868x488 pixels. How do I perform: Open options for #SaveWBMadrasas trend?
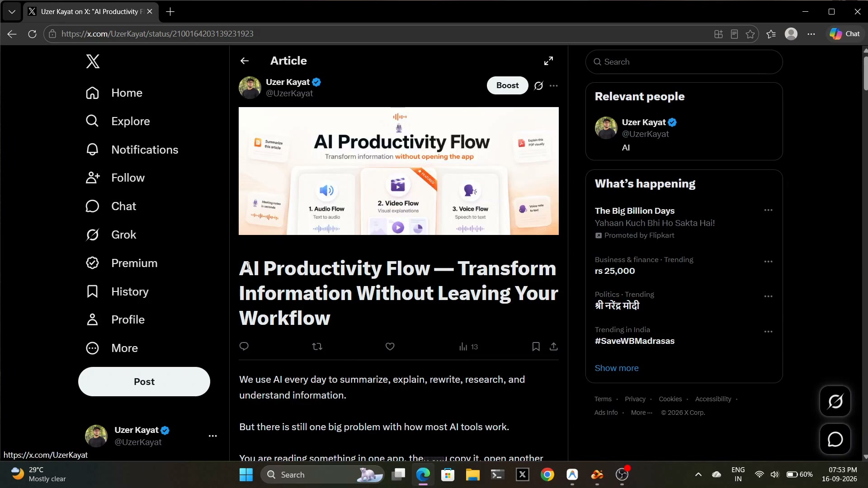[x=768, y=332]
